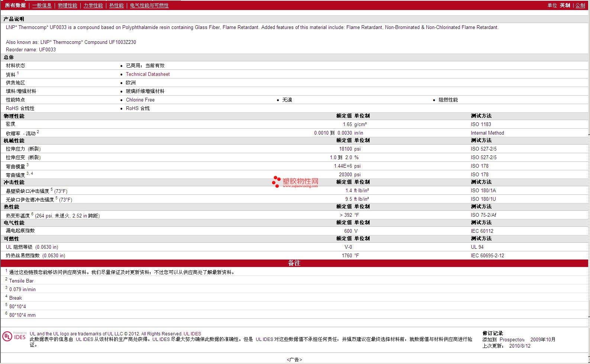Screen dimensions: 590x364
Task: Click the 玻璃纤维增强材料 filler value
Action: [x=145, y=91]
